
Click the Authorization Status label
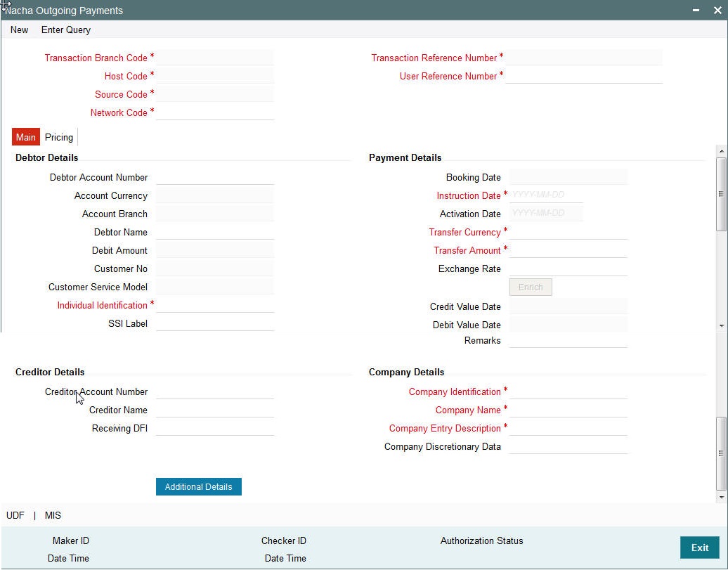(481, 540)
